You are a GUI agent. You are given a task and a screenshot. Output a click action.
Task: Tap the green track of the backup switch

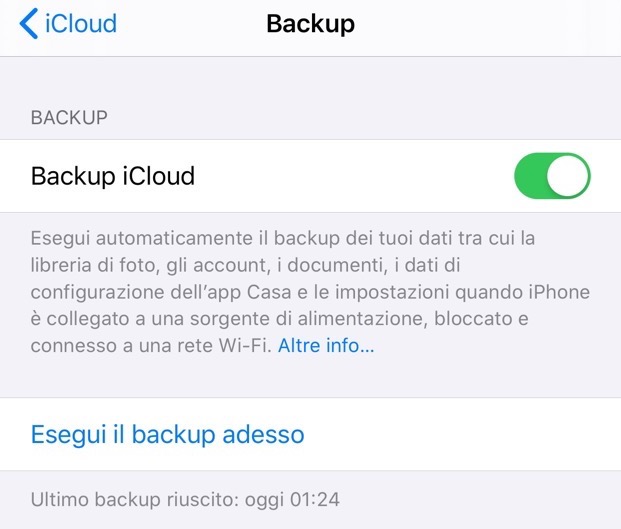coord(531,176)
